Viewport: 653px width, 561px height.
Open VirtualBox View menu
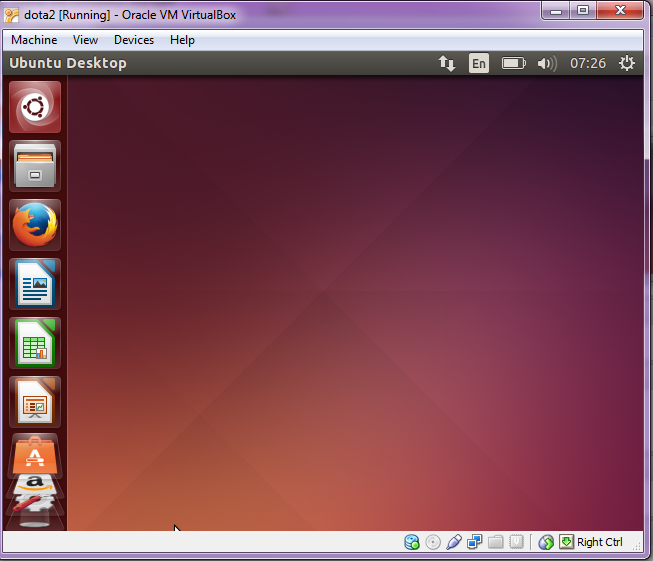coord(85,40)
